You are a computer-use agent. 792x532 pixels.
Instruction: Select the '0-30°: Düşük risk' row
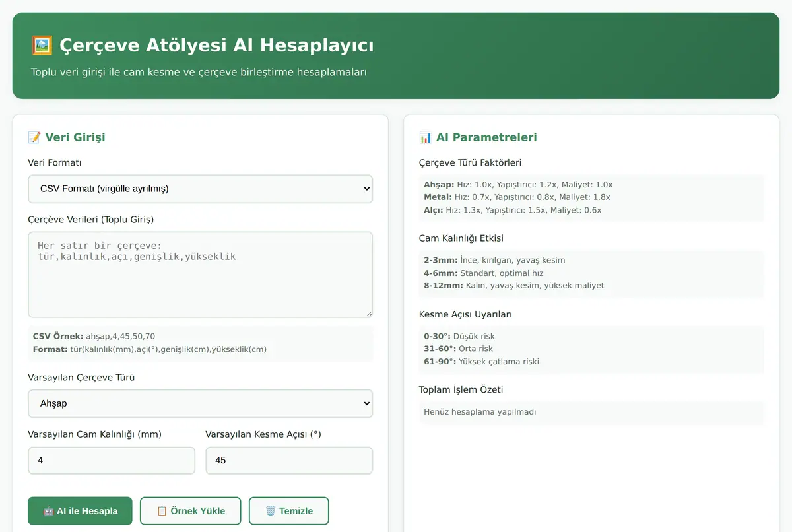click(459, 336)
